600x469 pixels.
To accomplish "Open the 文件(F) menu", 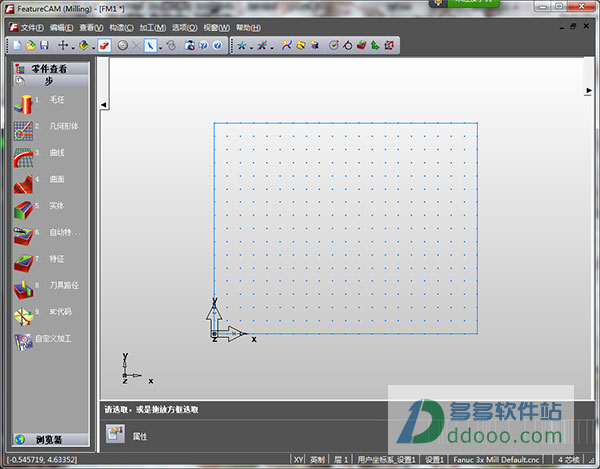I will coord(32,28).
